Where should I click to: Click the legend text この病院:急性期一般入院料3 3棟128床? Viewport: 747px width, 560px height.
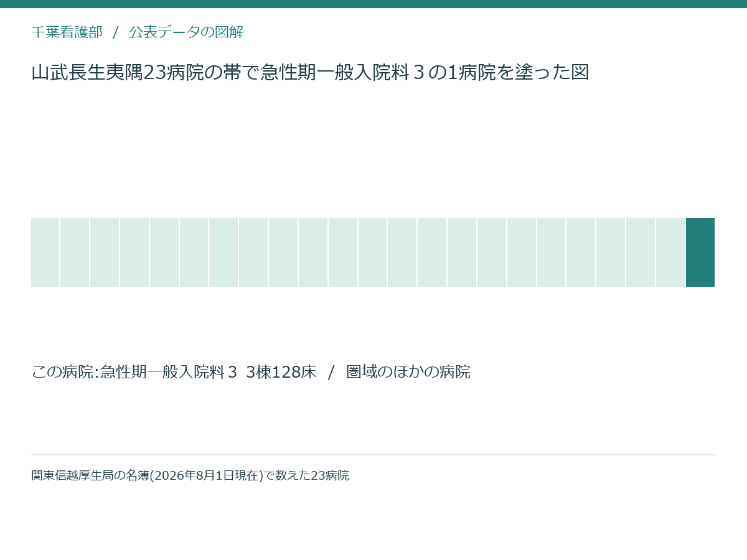174,372
